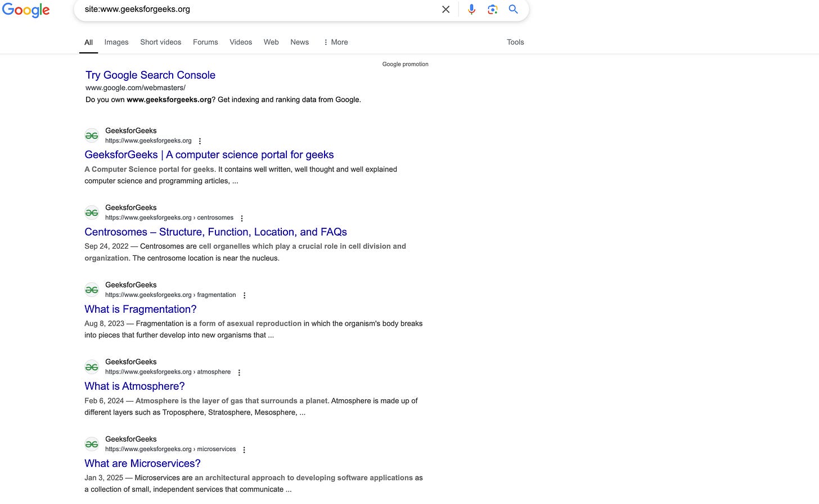Image resolution: width=819 pixels, height=504 pixels.
Task: Click GeeksforGeeks favicon beside fragmentation result
Action: (92, 290)
